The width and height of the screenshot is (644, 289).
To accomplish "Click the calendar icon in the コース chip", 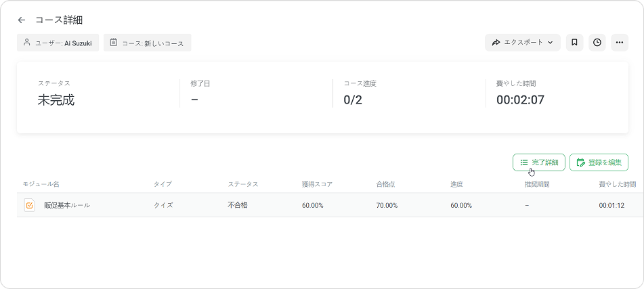I will coord(113,43).
